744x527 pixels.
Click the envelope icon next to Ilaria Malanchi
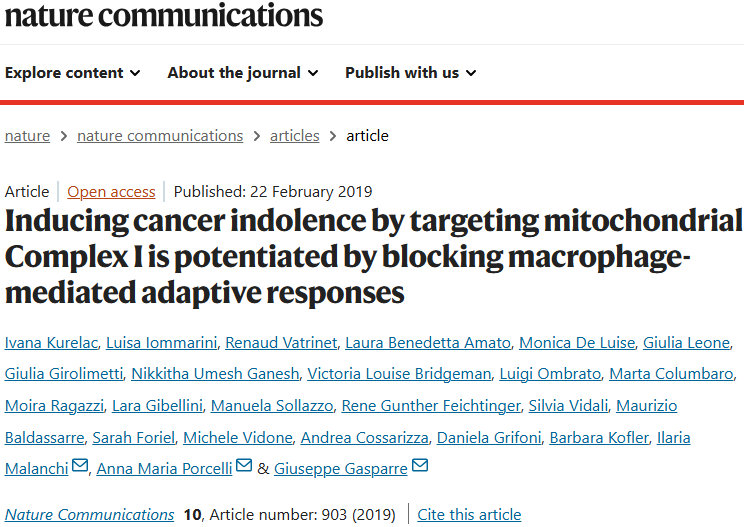[x=80, y=466]
